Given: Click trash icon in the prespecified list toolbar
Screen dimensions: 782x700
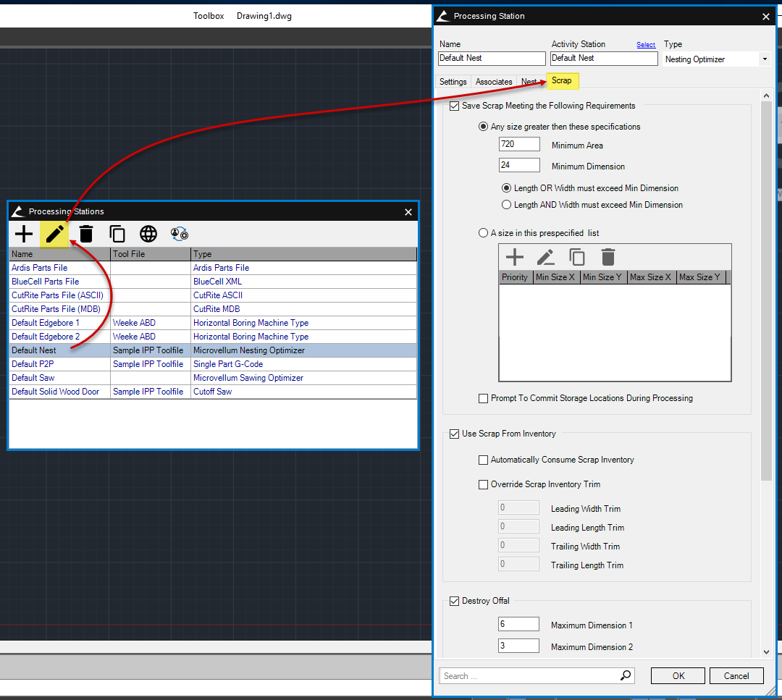Looking at the screenshot, I should point(608,257).
